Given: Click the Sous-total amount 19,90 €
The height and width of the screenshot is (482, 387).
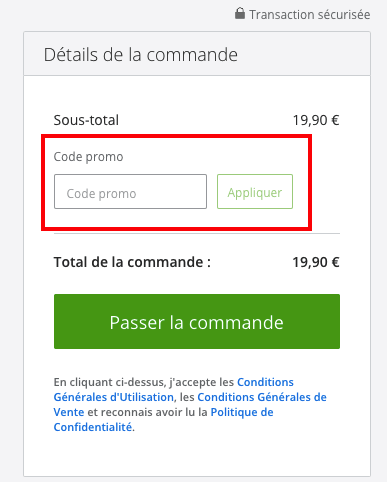Looking at the screenshot, I should point(316,120).
